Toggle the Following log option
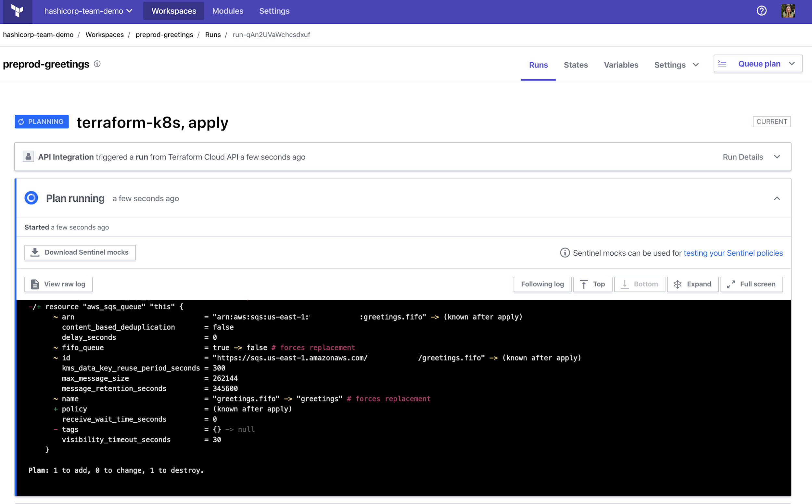The height and width of the screenshot is (504, 812). pyautogui.click(x=542, y=284)
